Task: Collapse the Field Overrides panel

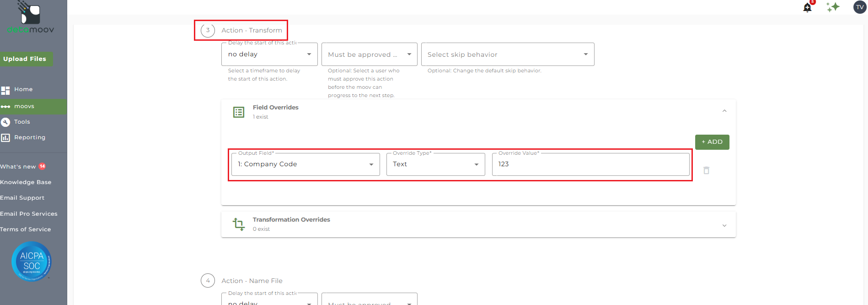Action: (724, 111)
